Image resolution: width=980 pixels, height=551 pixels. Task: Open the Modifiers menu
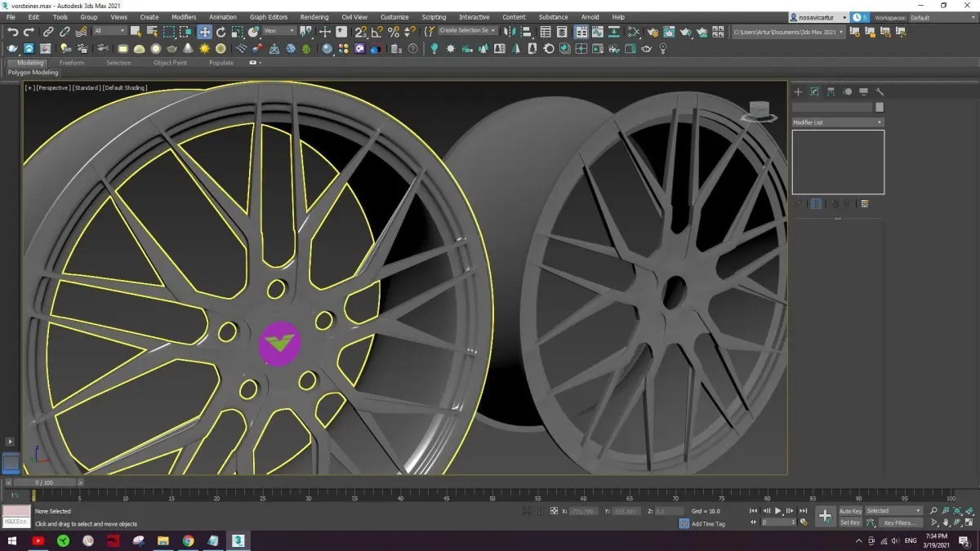(x=184, y=17)
